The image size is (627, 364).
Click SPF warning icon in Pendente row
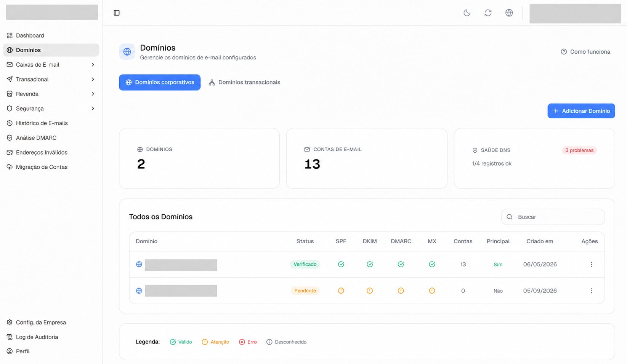pyautogui.click(x=341, y=291)
